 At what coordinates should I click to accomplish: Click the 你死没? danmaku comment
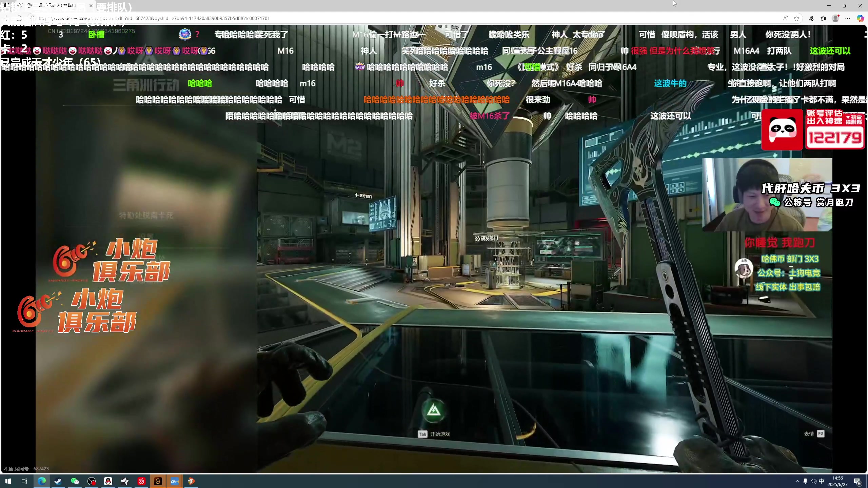(501, 83)
